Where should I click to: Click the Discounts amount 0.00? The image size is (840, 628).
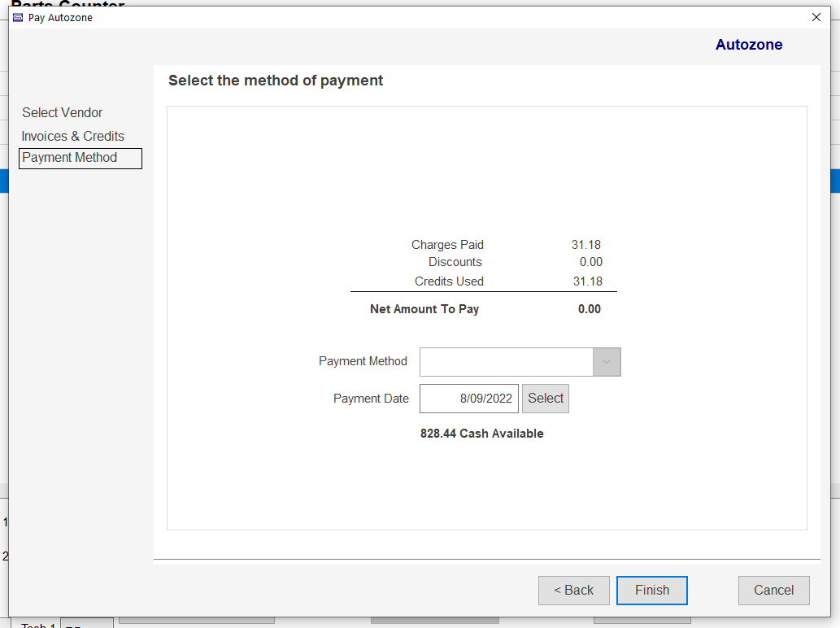pyautogui.click(x=591, y=262)
